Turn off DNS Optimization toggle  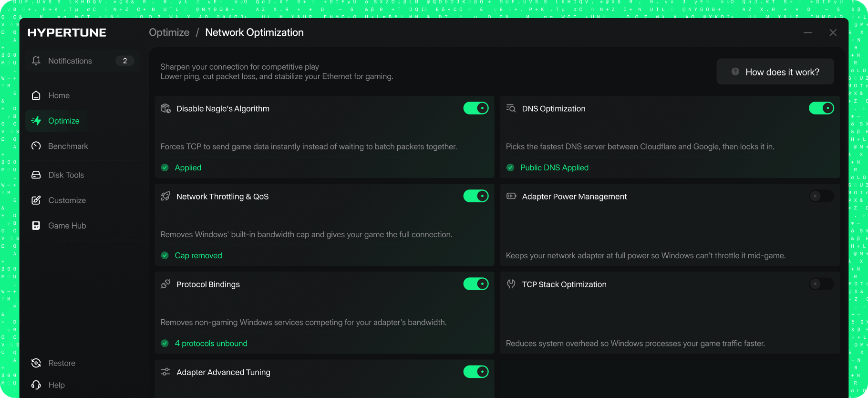point(821,108)
